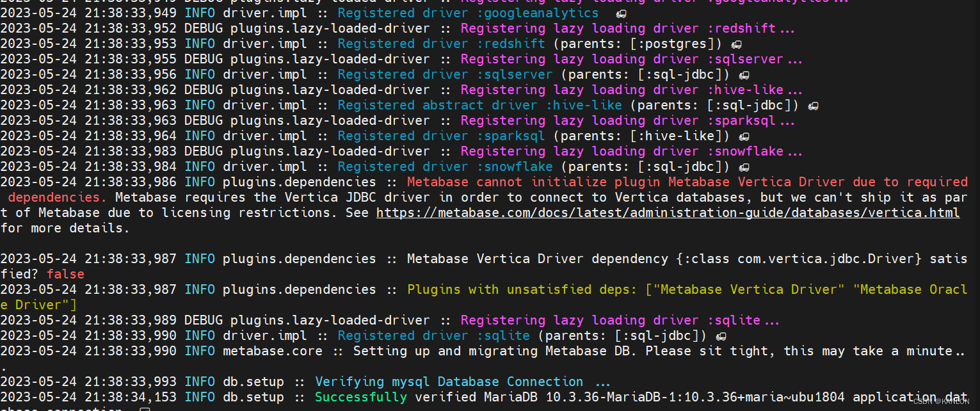Click blue text "Registered abstract driver :hive-like"
The image size is (980, 411).
pos(479,105)
